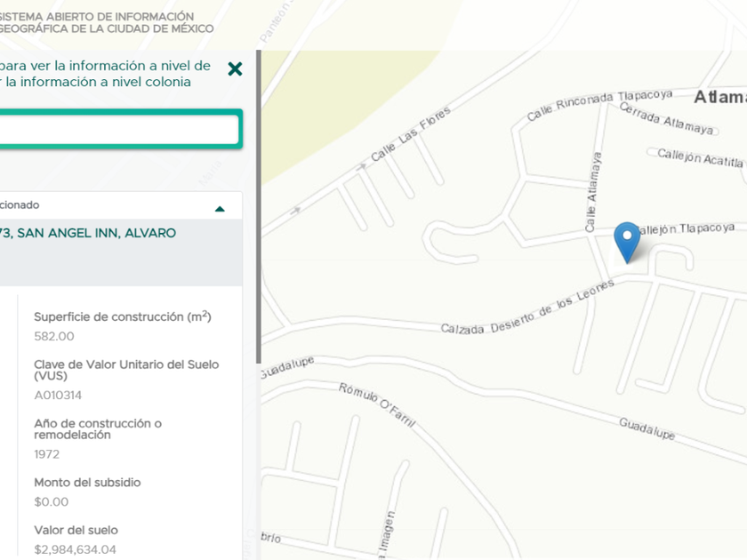Select the Valor del suelo amount $2,984,634.04
Image resolution: width=747 pixels, height=560 pixels.
tap(75, 549)
